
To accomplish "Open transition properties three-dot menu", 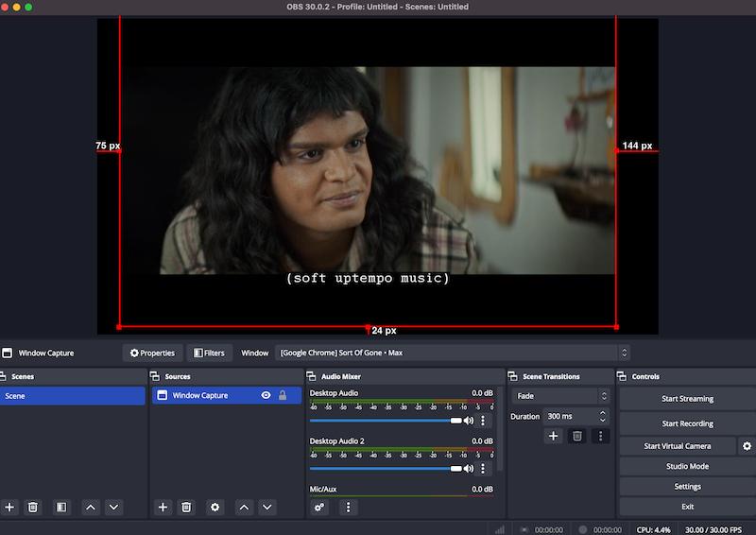I will [x=600, y=436].
